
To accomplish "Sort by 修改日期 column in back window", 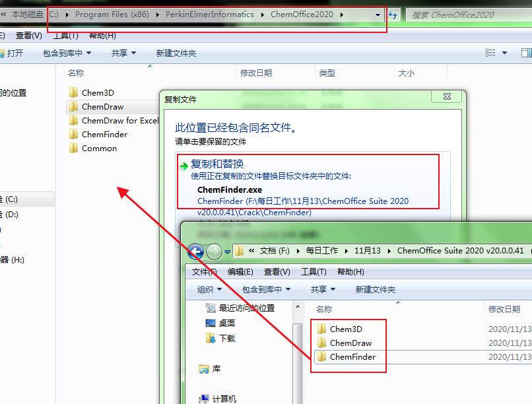I will coord(256,73).
